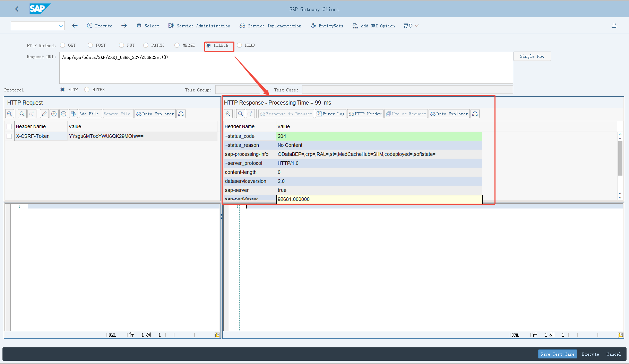The width and height of the screenshot is (629, 364).
Task: Click Save Test Case button
Action: pyautogui.click(x=557, y=354)
